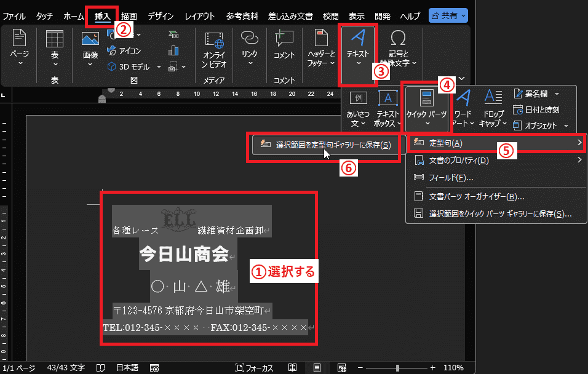Viewport: 588px width, 374px height.
Task: Open the テキストボックス tool
Action: click(387, 108)
